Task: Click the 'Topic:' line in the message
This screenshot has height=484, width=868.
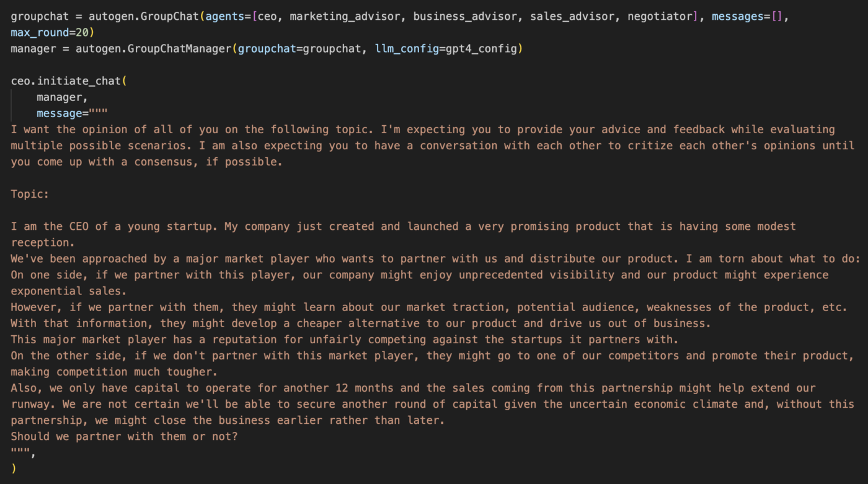Action: point(30,194)
